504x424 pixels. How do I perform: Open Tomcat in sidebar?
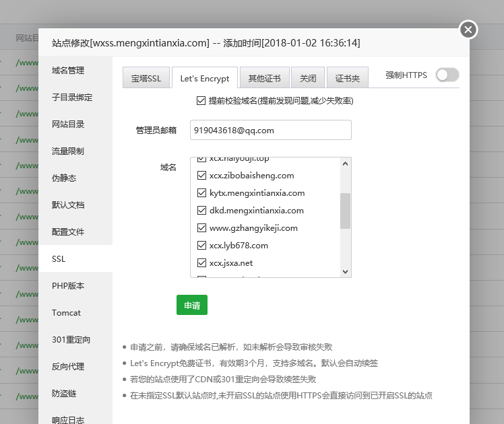pyautogui.click(x=75, y=313)
